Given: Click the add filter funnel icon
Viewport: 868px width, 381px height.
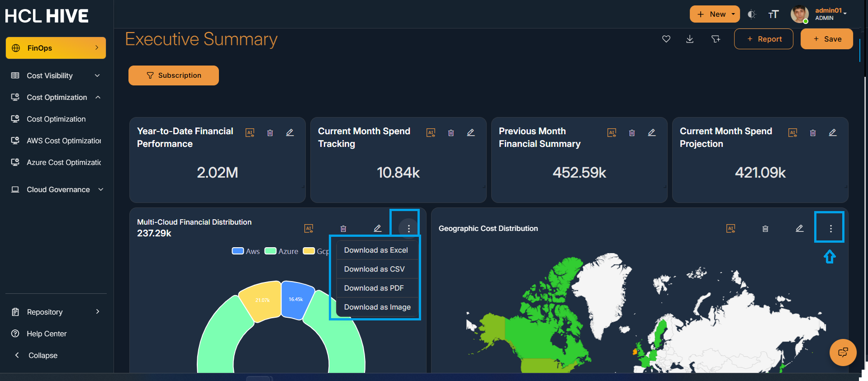Looking at the screenshot, I should pos(716,39).
